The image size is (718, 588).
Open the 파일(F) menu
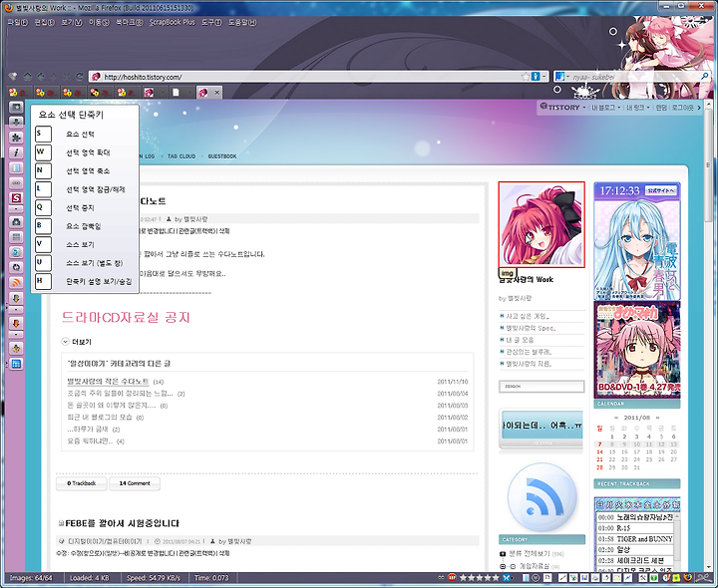[x=17, y=22]
